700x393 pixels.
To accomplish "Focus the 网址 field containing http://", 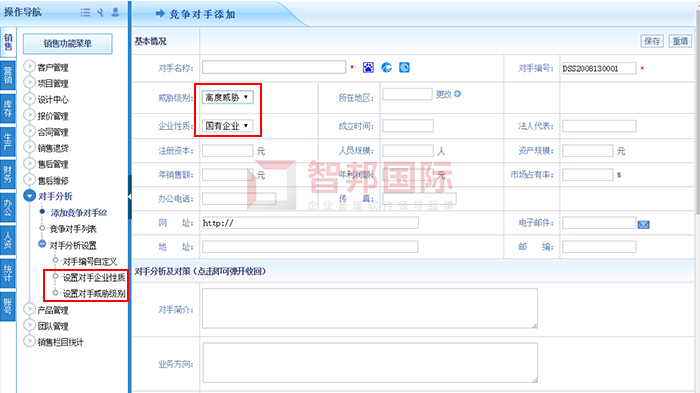I will pyautogui.click(x=310, y=223).
